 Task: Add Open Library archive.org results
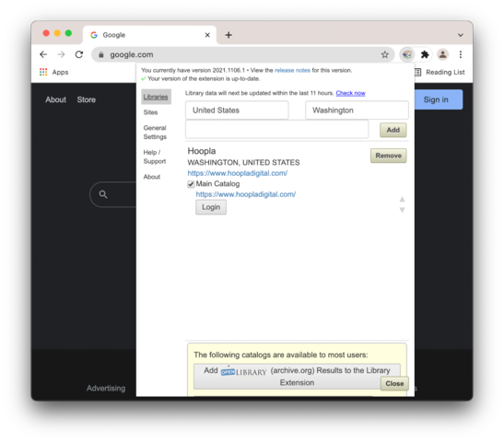pyautogui.click(x=297, y=377)
